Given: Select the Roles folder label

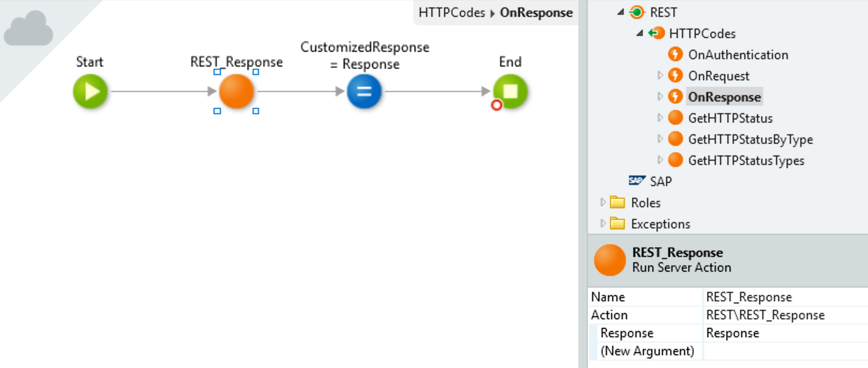Looking at the screenshot, I should coord(645,203).
